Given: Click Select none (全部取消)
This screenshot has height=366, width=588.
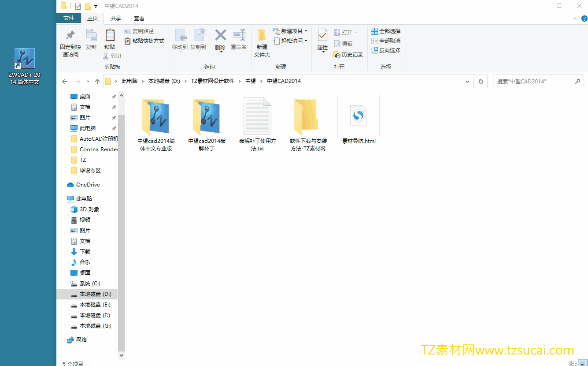Looking at the screenshot, I should [386, 41].
